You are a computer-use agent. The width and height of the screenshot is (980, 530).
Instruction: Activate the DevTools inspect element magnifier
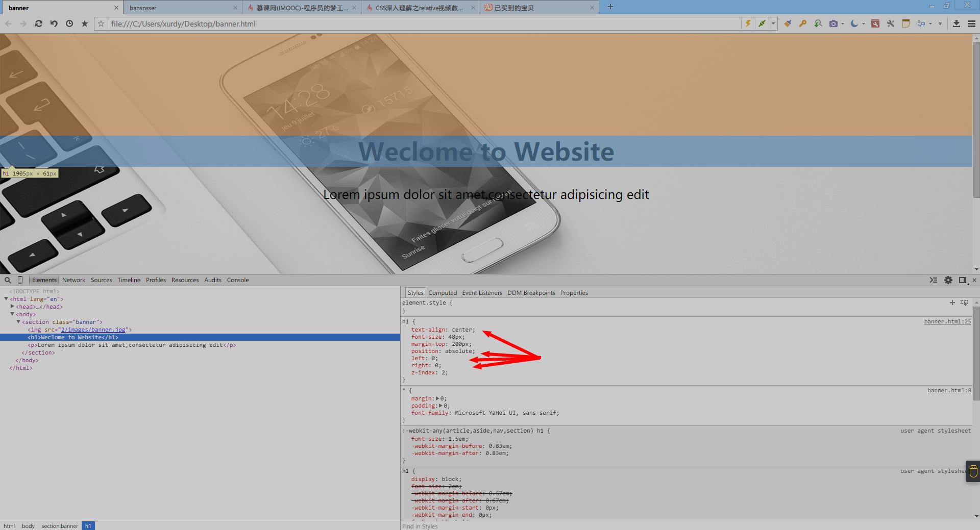pos(8,280)
